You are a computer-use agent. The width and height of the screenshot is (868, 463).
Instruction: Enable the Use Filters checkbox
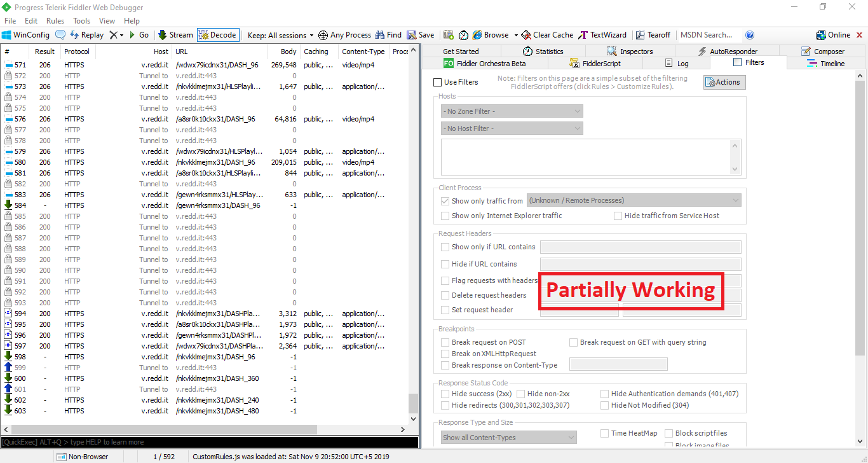pyautogui.click(x=437, y=82)
